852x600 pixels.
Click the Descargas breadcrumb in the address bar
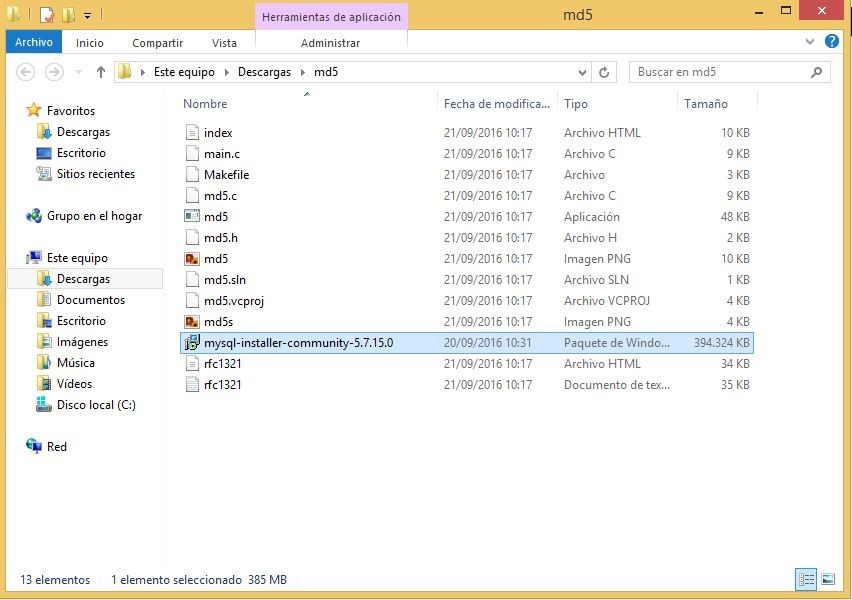tap(264, 72)
